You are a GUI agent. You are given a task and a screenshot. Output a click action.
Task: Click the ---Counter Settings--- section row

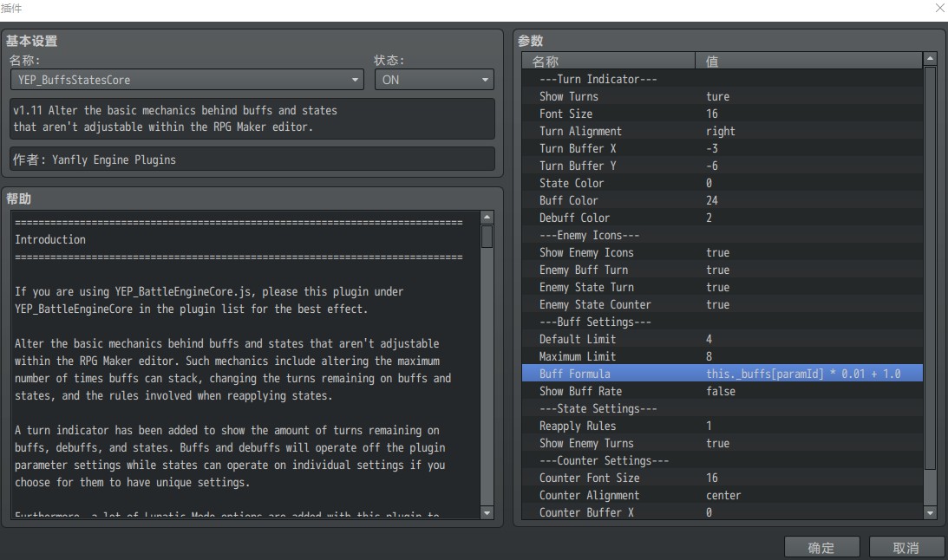point(722,461)
